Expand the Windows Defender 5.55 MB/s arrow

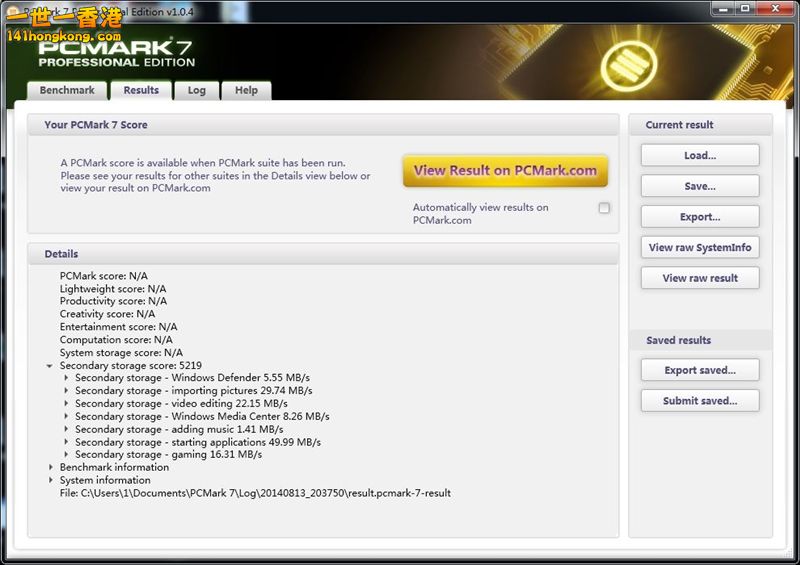click(66, 378)
